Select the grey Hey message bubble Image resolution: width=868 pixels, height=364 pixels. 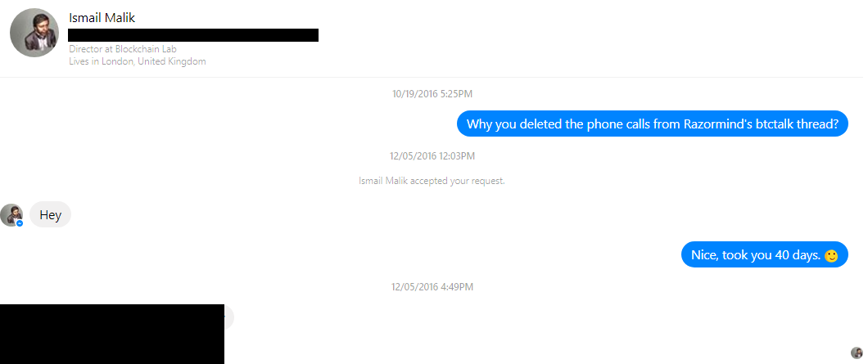pos(51,214)
